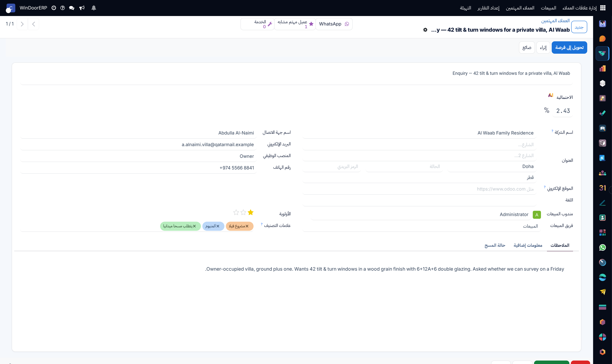Click the جديد new record button
The image size is (612, 364).
pos(579,27)
